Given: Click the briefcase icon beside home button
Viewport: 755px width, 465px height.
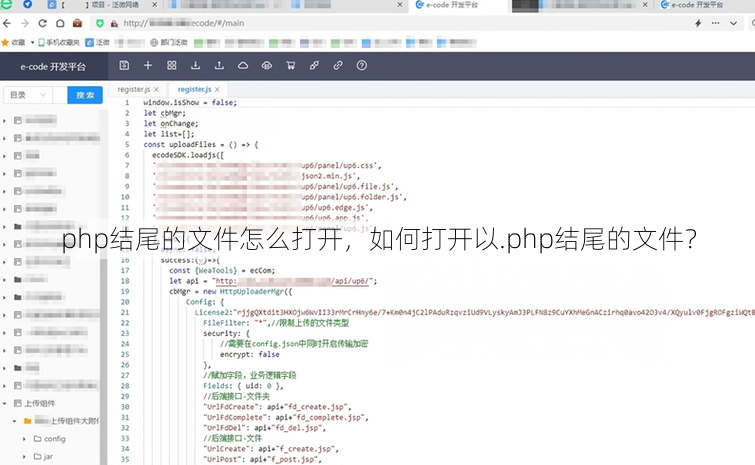Looking at the screenshot, I should coord(77,23).
